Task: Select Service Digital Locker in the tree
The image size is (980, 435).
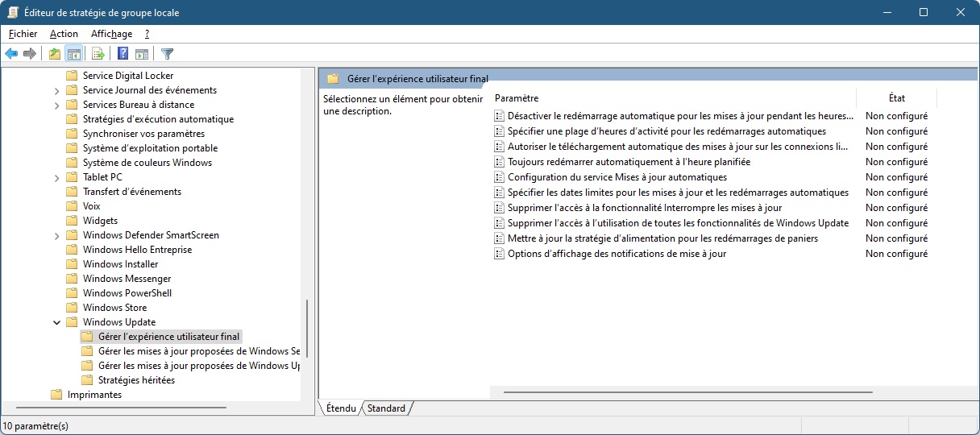Action: (x=128, y=76)
